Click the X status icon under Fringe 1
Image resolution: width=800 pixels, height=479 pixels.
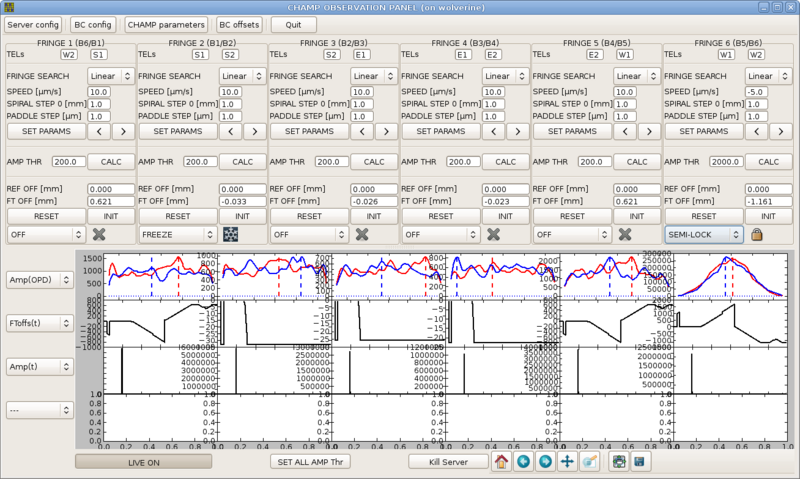click(99, 234)
